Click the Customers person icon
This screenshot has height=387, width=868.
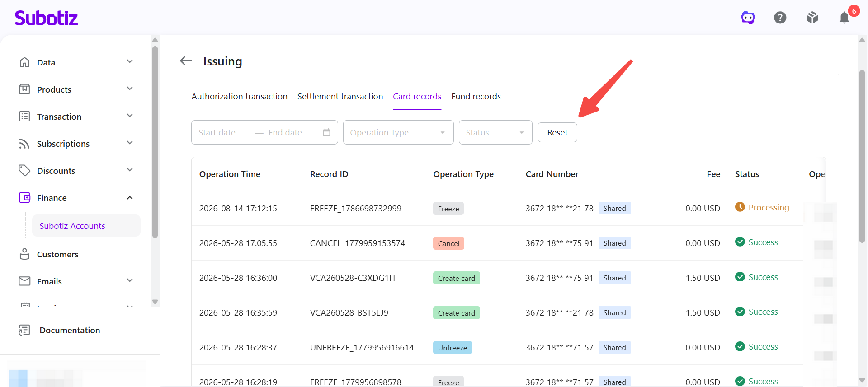click(x=24, y=254)
